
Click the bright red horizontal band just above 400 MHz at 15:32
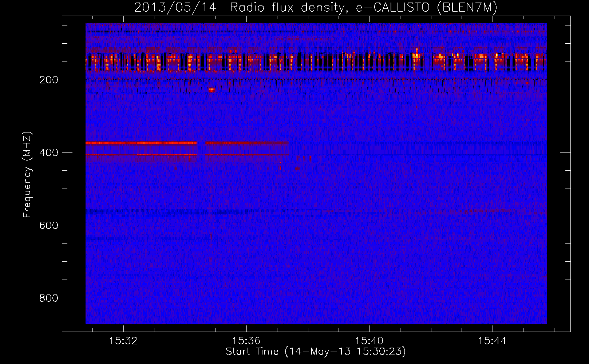pyautogui.click(x=141, y=143)
